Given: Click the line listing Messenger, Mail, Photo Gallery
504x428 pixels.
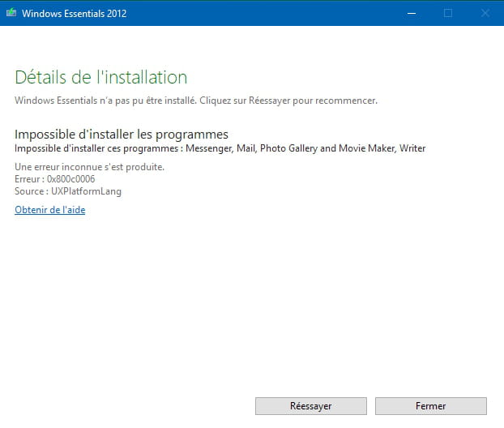Looking at the screenshot, I should (220, 148).
